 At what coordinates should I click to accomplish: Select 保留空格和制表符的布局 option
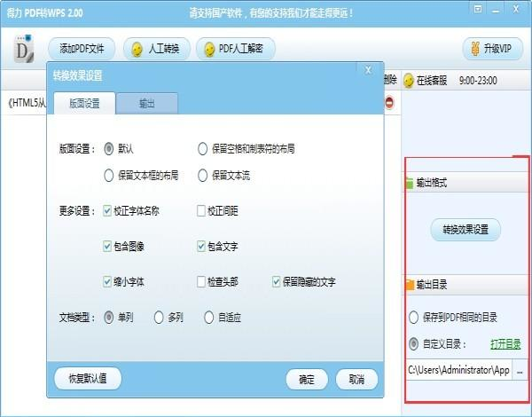(202, 149)
